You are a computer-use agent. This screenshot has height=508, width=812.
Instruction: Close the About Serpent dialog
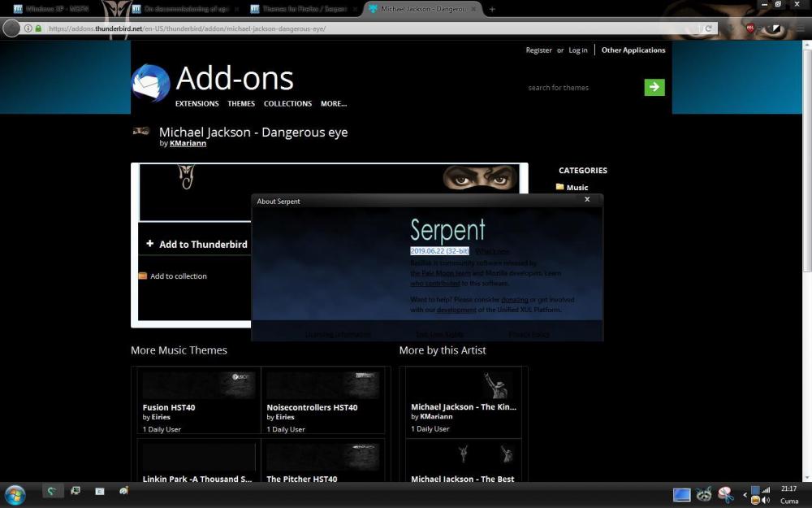pos(587,200)
